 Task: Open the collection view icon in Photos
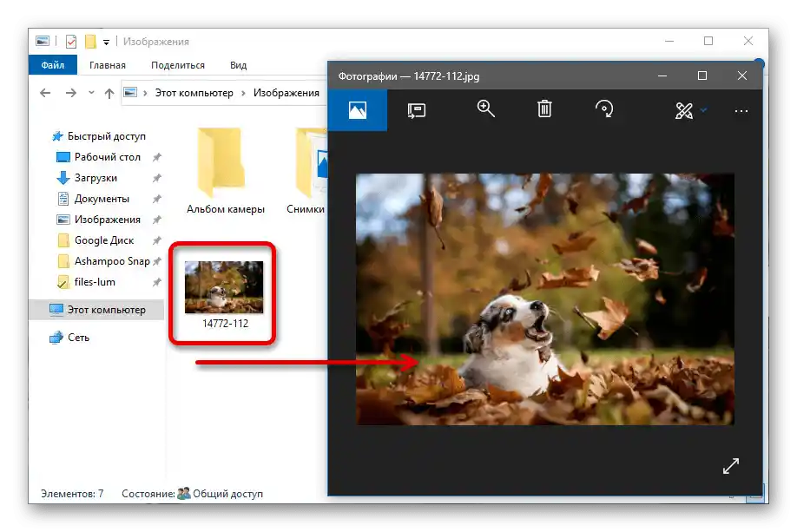click(358, 109)
